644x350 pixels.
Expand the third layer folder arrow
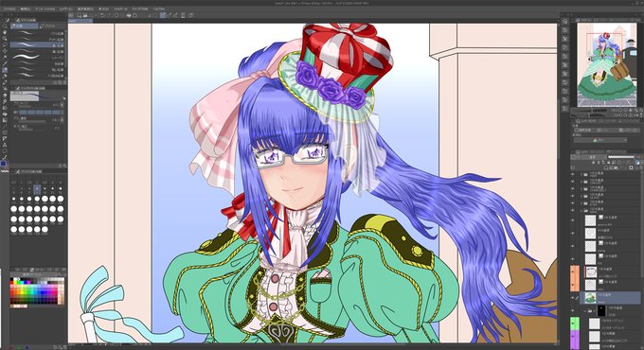(x=581, y=188)
